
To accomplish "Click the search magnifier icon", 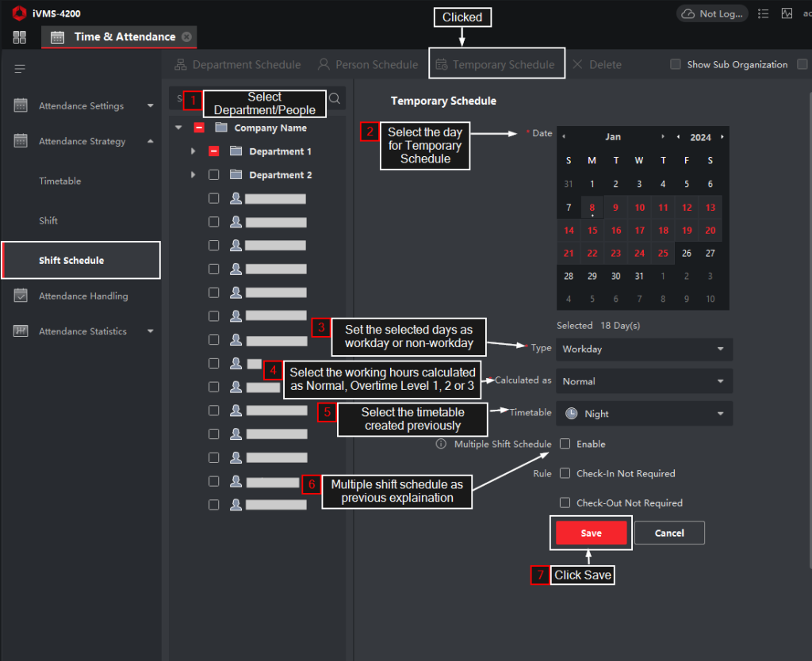I will pos(335,98).
